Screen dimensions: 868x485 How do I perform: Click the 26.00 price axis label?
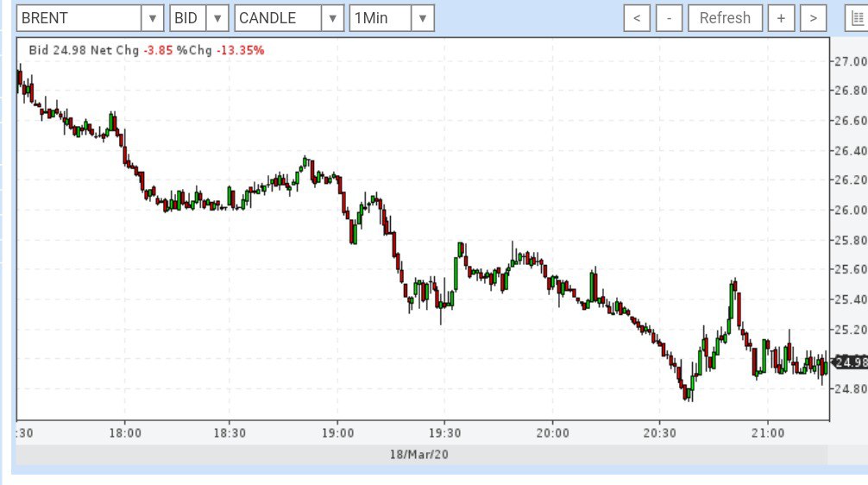[x=851, y=210]
